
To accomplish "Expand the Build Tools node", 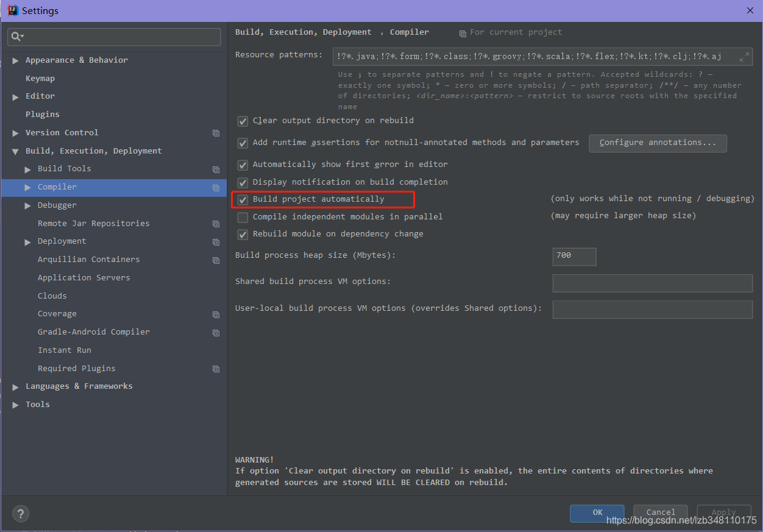I will [27, 169].
